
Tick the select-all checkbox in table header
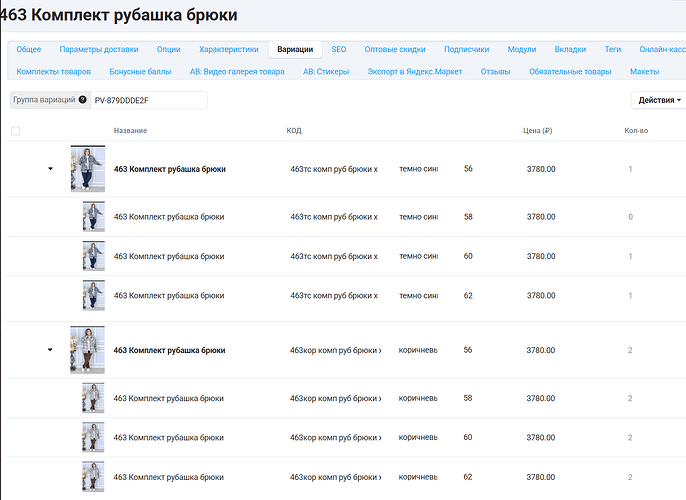coord(15,131)
